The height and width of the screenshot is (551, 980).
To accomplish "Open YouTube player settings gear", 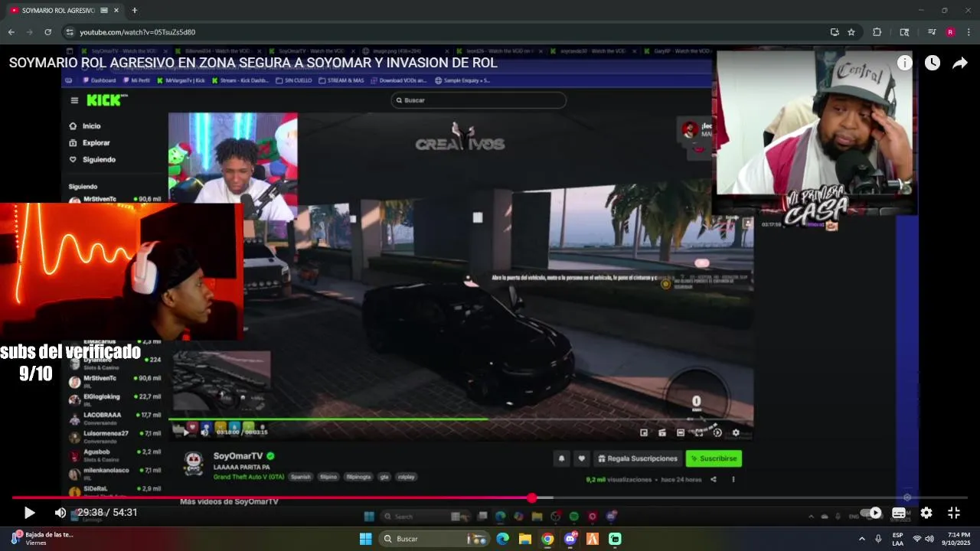I will 926,513.
